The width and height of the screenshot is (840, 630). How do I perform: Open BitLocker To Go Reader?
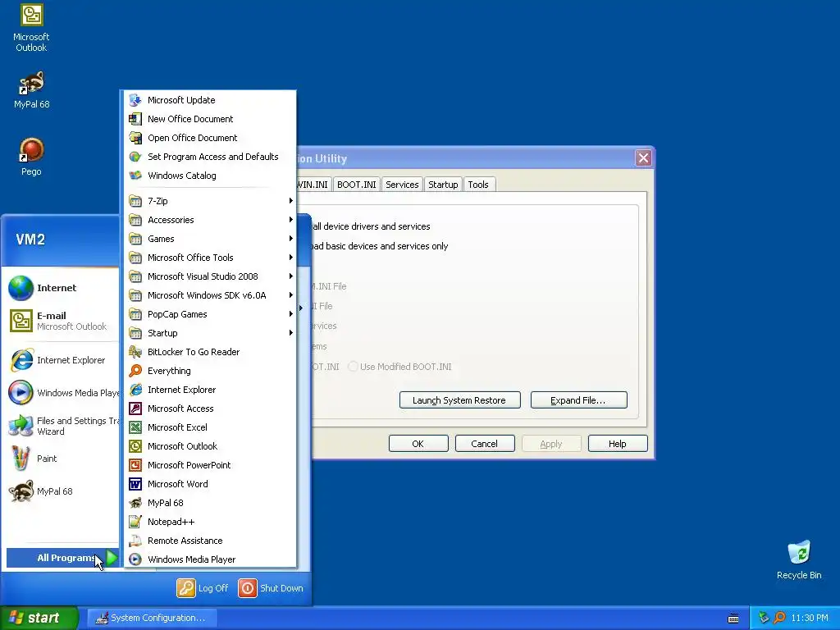click(x=210, y=352)
